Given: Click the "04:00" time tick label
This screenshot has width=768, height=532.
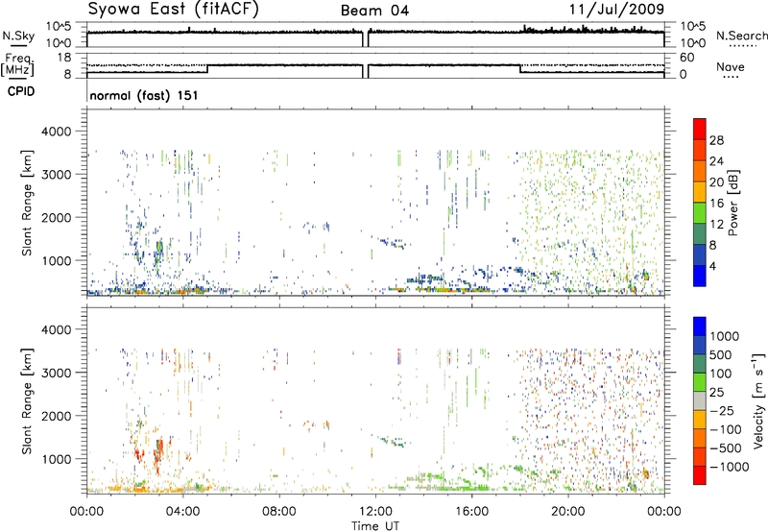Looking at the screenshot, I should (x=182, y=512).
